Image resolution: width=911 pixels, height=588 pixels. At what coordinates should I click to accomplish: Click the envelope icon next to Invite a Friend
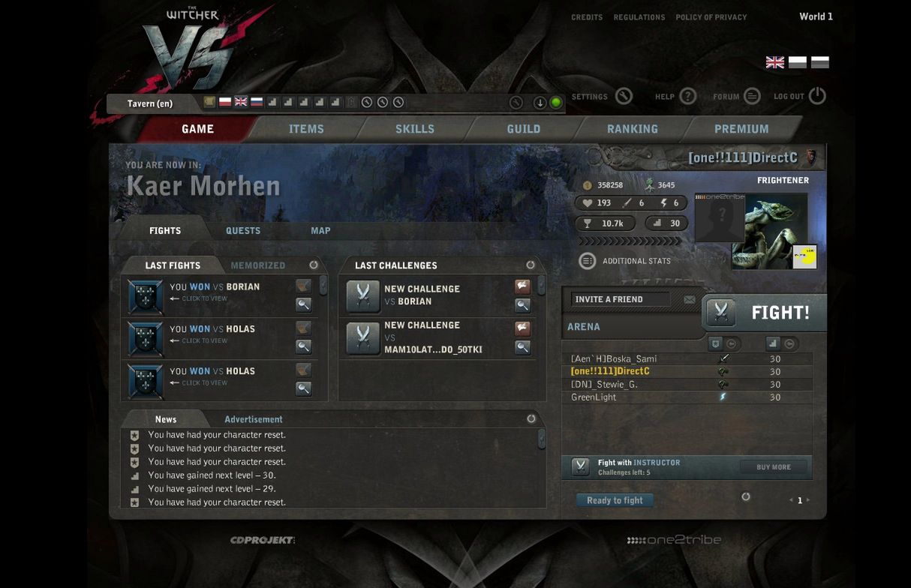click(x=689, y=299)
